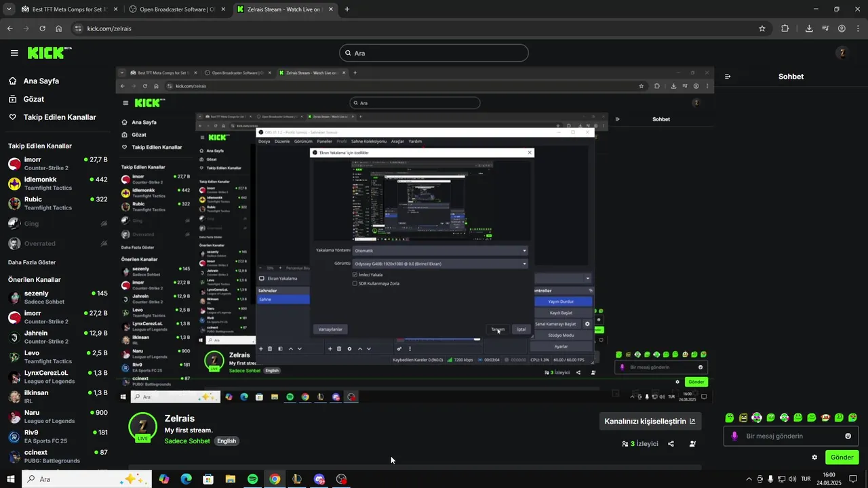This screenshot has width=868, height=488.
Task: Open OBS Studio from the taskbar
Action: [341, 479]
